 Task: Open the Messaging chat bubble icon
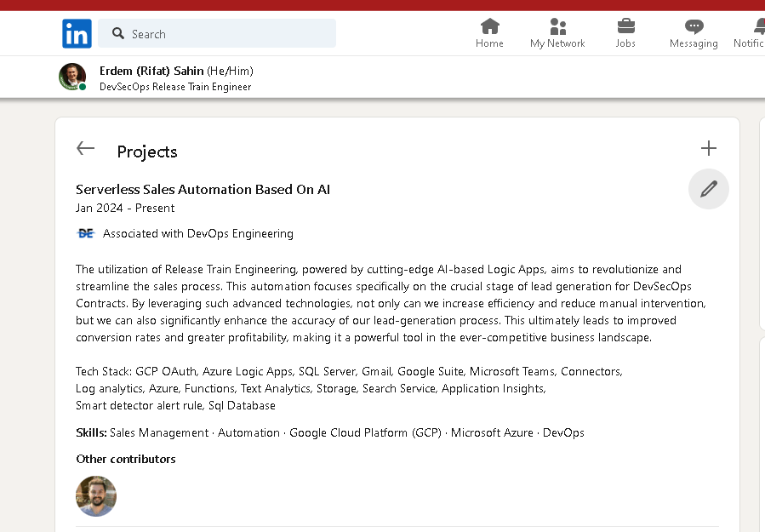coord(694,26)
